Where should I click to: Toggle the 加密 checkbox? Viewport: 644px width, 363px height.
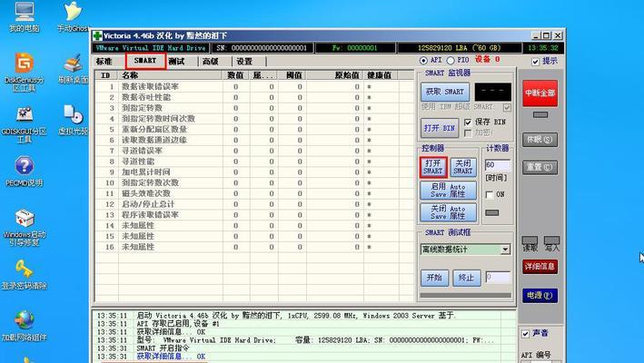click(x=468, y=132)
